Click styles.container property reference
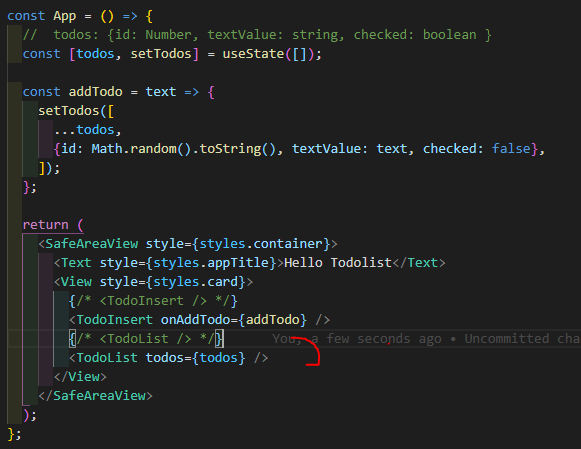 261,244
